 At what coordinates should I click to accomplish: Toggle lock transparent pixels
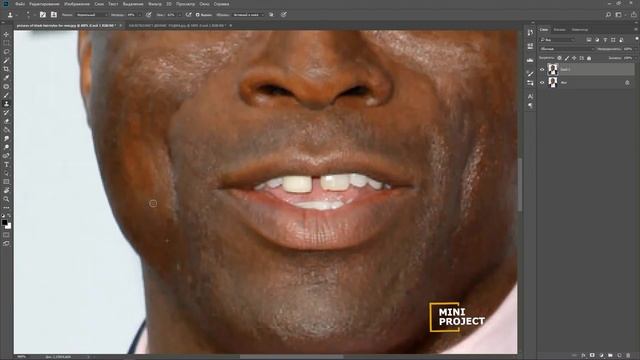coord(559,58)
